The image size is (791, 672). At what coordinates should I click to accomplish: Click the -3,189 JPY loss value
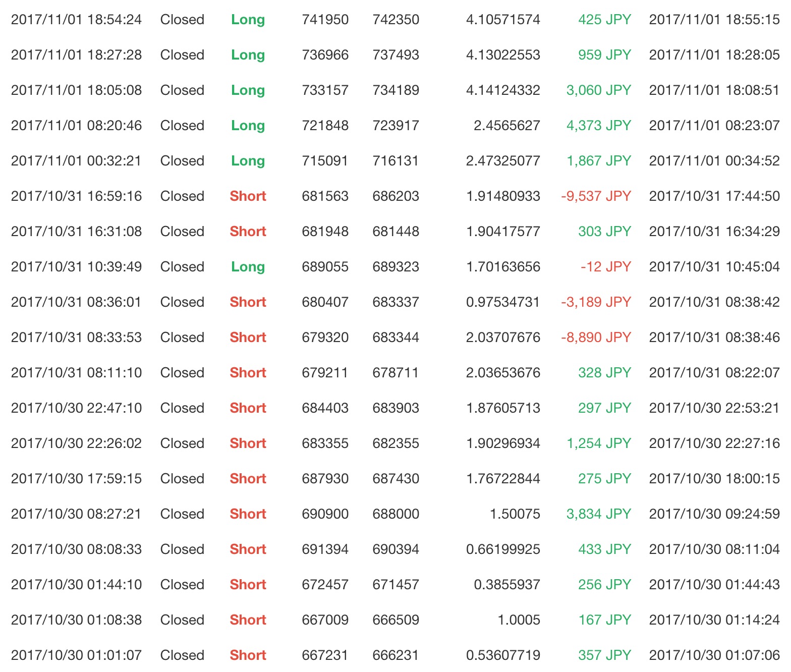click(596, 302)
